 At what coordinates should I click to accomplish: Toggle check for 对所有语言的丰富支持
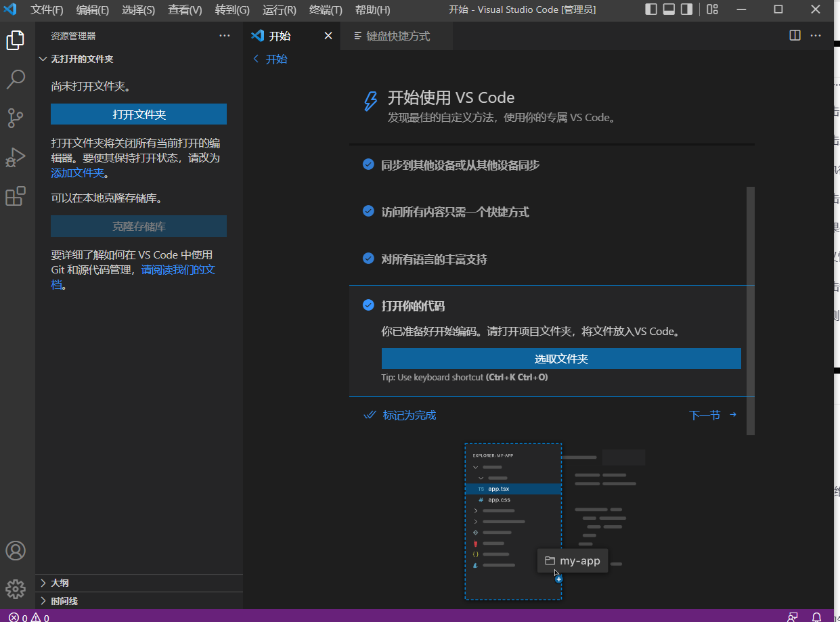(368, 259)
